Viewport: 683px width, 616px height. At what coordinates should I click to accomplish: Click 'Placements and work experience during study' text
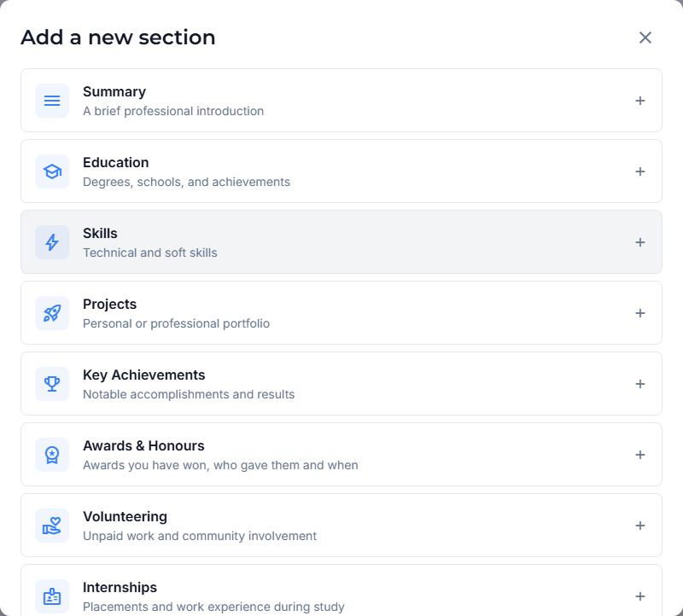point(214,607)
